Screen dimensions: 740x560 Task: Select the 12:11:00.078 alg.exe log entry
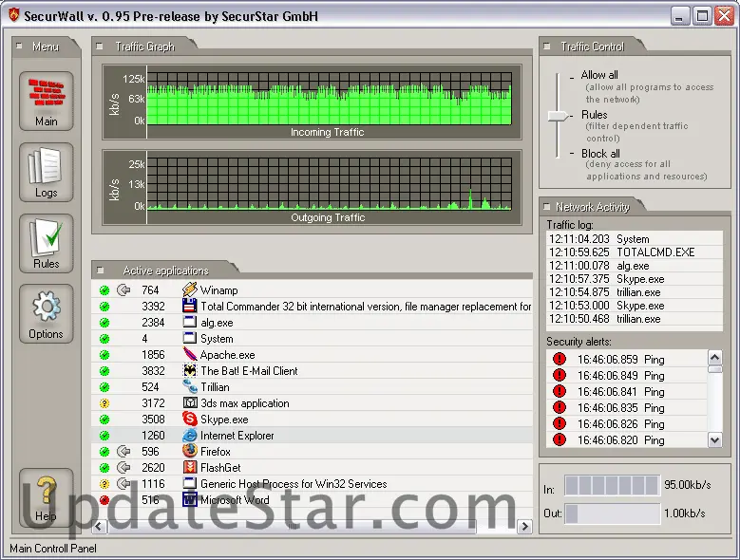point(635,266)
